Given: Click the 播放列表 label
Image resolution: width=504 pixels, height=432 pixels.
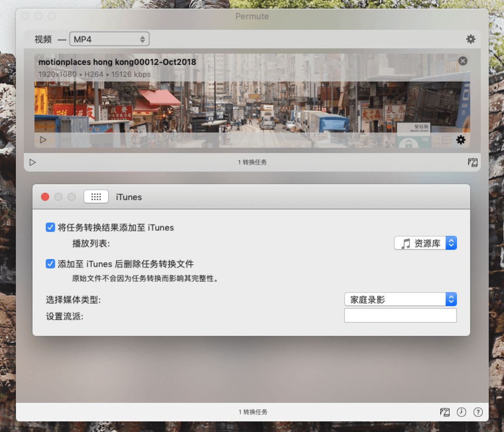Looking at the screenshot, I should [x=91, y=244].
